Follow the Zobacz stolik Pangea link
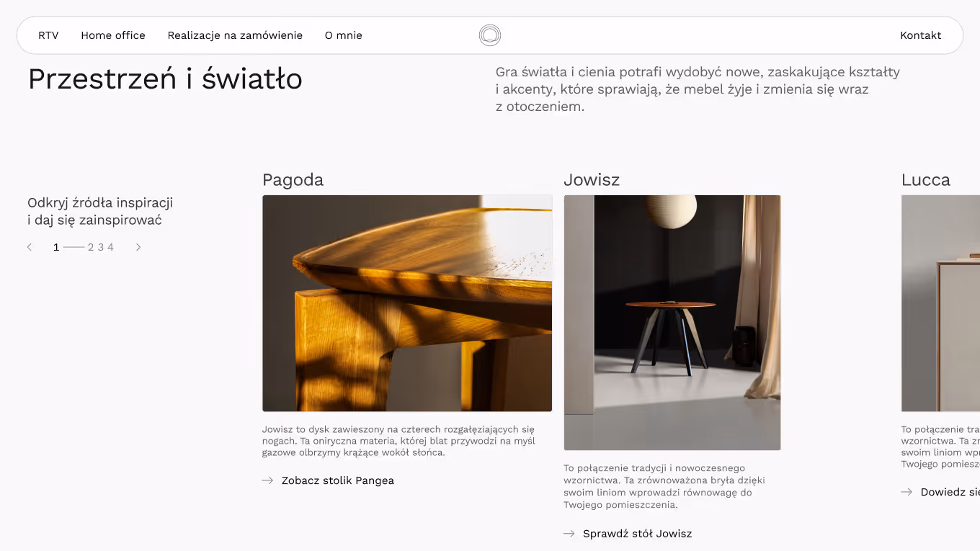The image size is (980, 551). (x=338, y=480)
